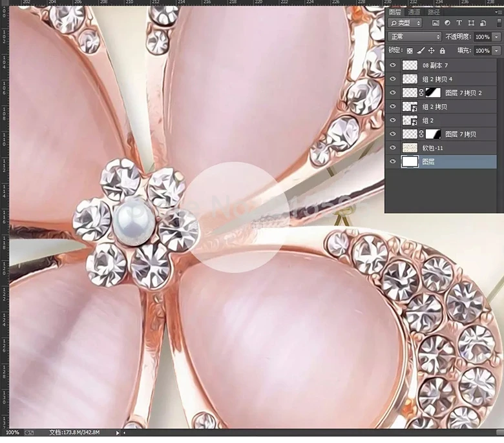Click layer mask thumbnail of 图层 7 拷贝
This screenshot has width=504, height=443.
point(433,134)
